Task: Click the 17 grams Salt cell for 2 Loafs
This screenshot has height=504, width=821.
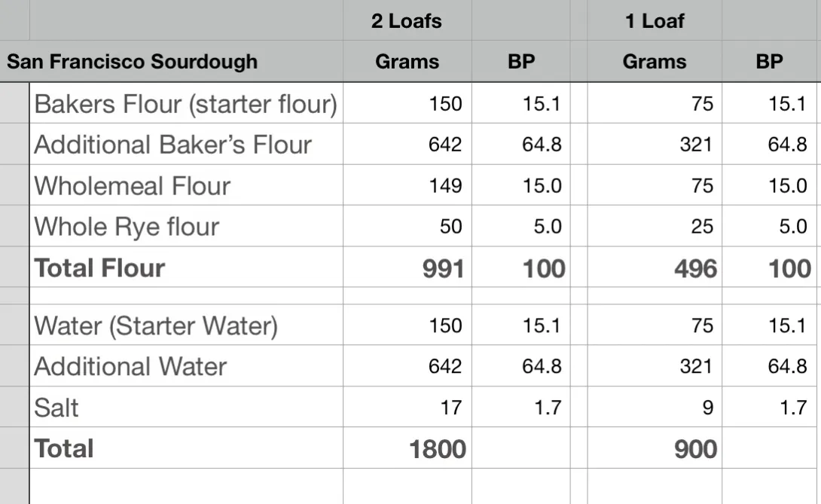Action: (x=452, y=408)
